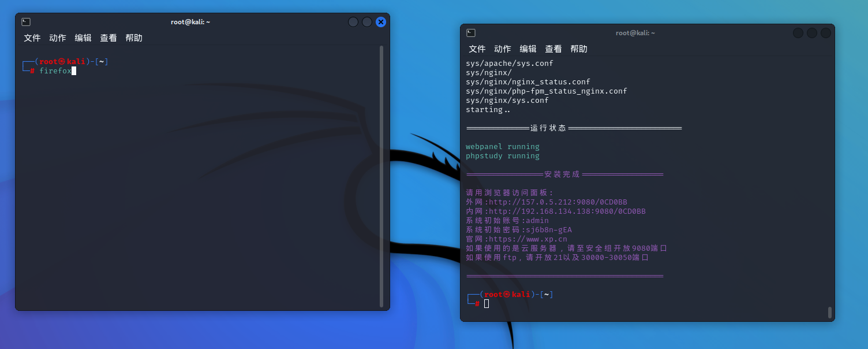Image resolution: width=868 pixels, height=349 pixels.
Task: Click the initial password sj6b8n-gEA line
Action: (x=519, y=230)
